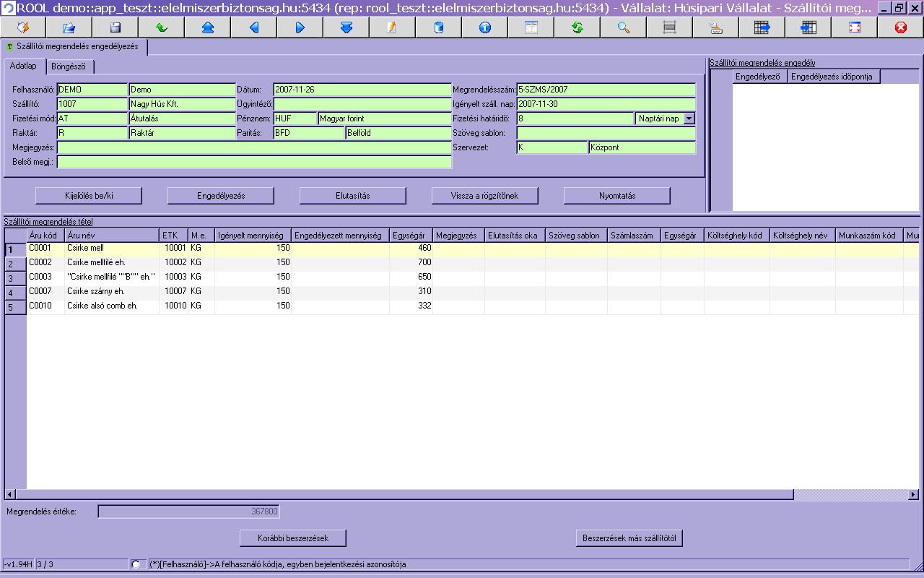Switch to the Böngésző tab
Viewport: 924px width, 578px height.
[x=69, y=66]
